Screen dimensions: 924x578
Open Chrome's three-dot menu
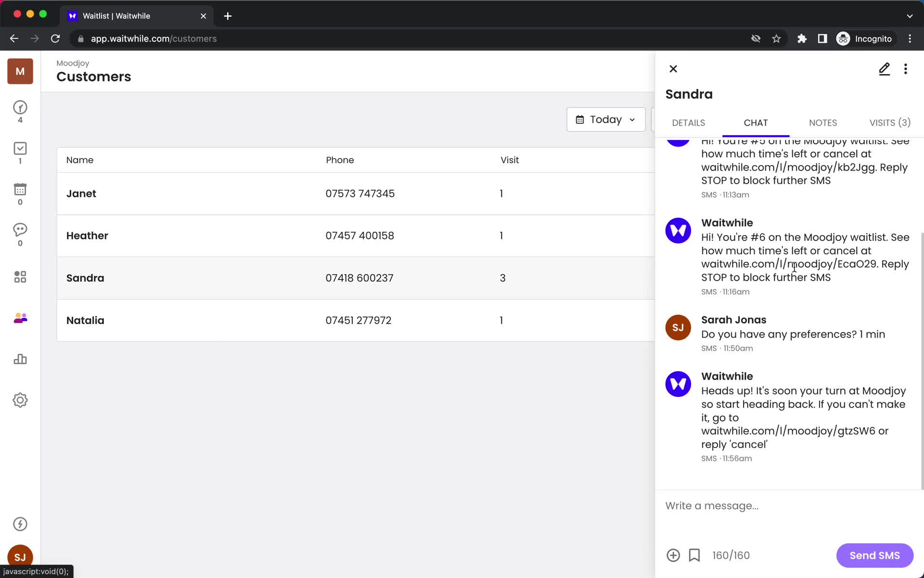[x=910, y=39]
